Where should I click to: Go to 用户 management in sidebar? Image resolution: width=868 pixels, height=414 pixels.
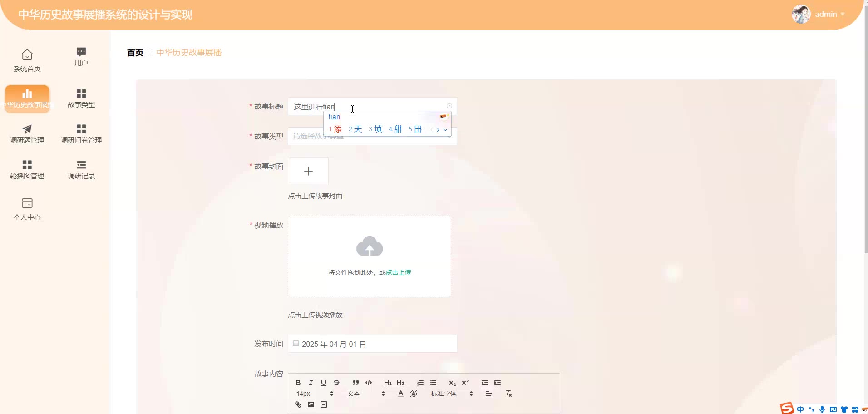[x=81, y=57]
